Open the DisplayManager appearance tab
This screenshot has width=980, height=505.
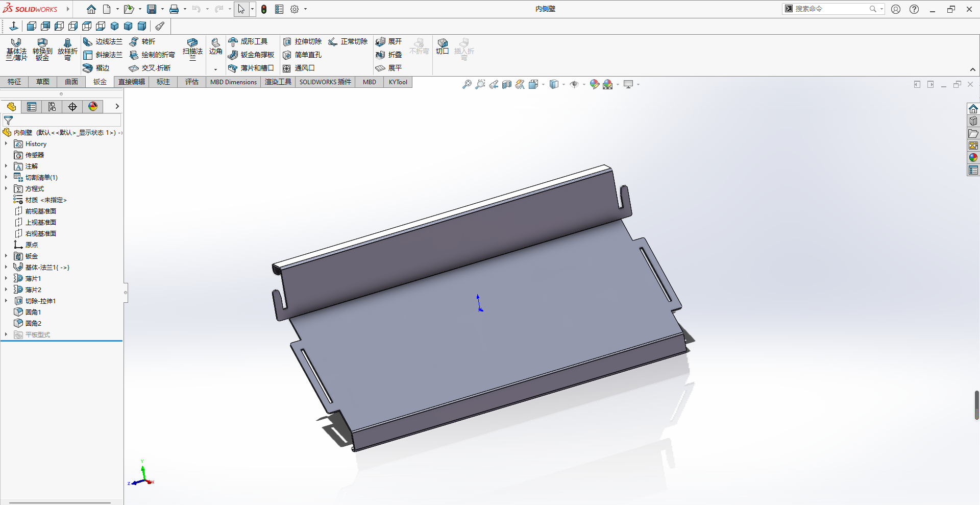coord(93,106)
